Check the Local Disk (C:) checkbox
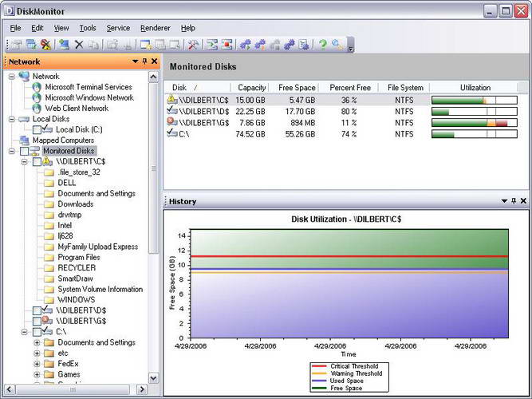The width and height of the screenshot is (532, 399). [37, 129]
